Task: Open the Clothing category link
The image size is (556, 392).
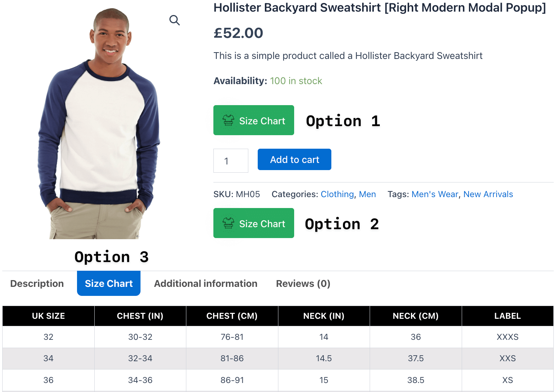Action: pyautogui.click(x=337, y=194)
